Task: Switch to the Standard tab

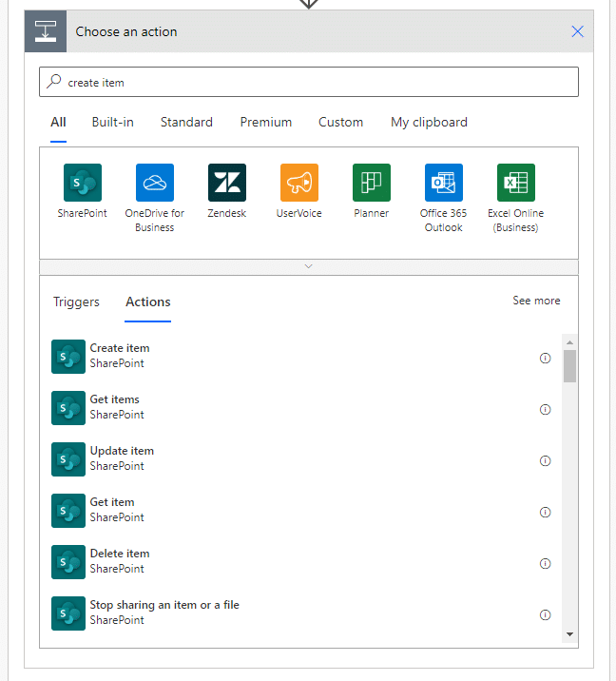Action: [186, 123]
